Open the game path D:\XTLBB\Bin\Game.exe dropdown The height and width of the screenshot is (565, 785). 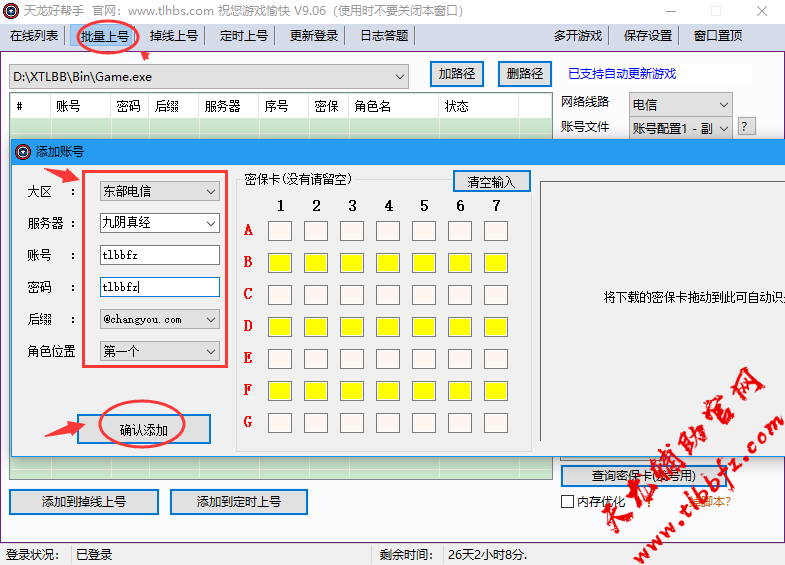pos(209,77)
